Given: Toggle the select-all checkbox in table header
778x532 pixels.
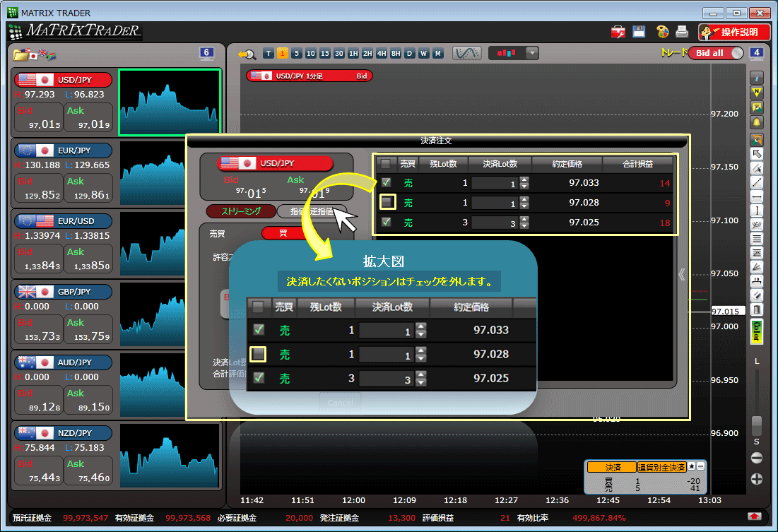Looking at the screenshot, I should click(386, 163).
